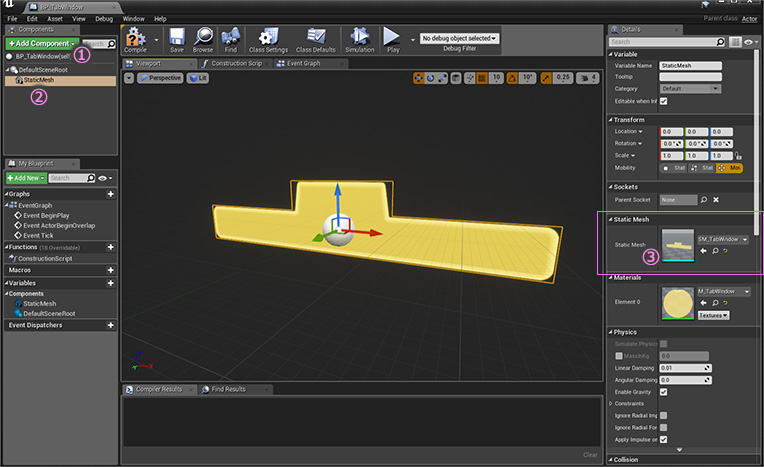Image resolution: width=764 pixels, height=467 pixels.
Task: Add new graph with Graphs plus
Action: [111, 194]
